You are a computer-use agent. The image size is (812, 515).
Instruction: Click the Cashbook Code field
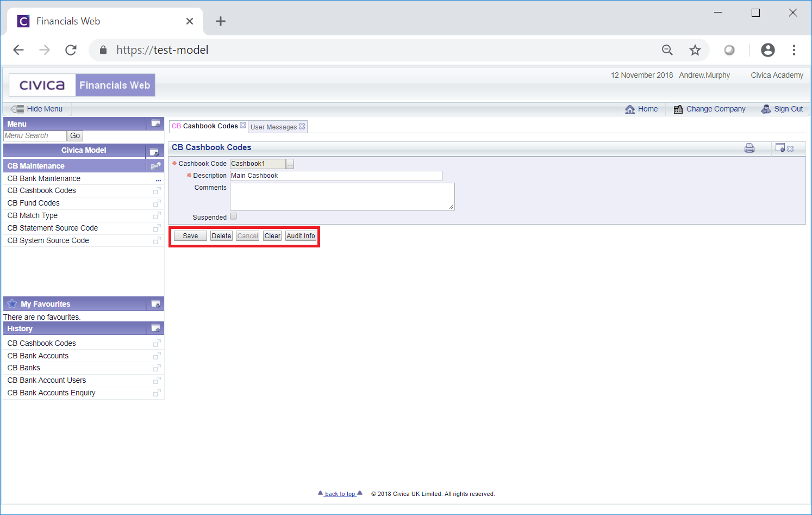[258, 164]
